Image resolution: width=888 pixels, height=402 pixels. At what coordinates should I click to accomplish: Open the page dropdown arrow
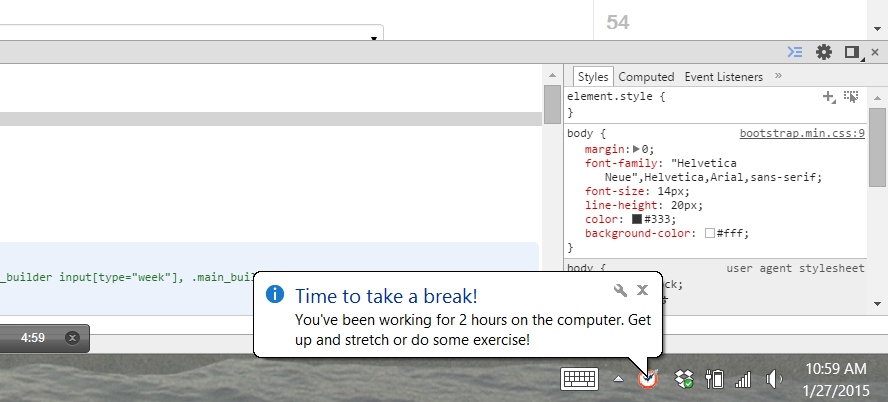pos(374,39)
